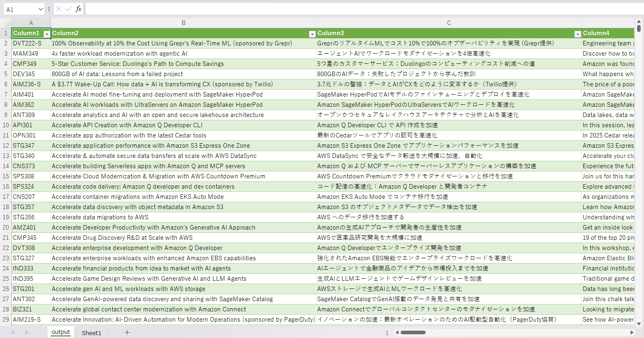Click the Insert Function fx icon
Screen dimensions: 644x338
click(78, 9)
